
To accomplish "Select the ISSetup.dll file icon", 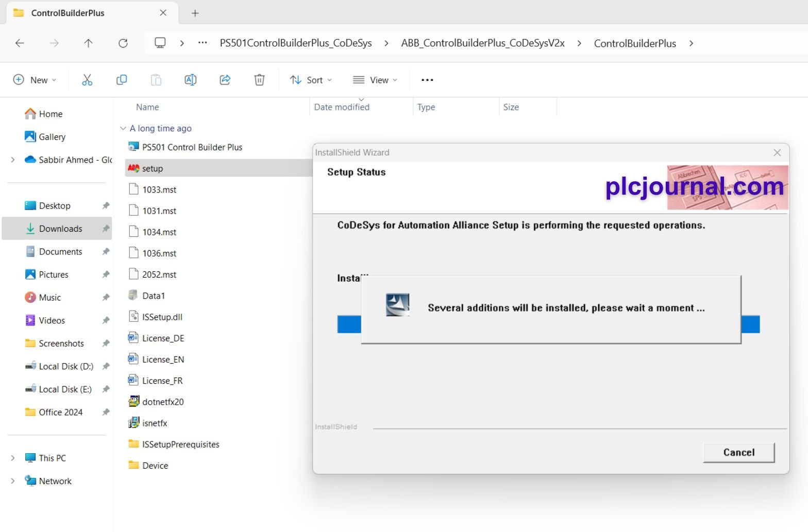I will [x=133, y=317].
